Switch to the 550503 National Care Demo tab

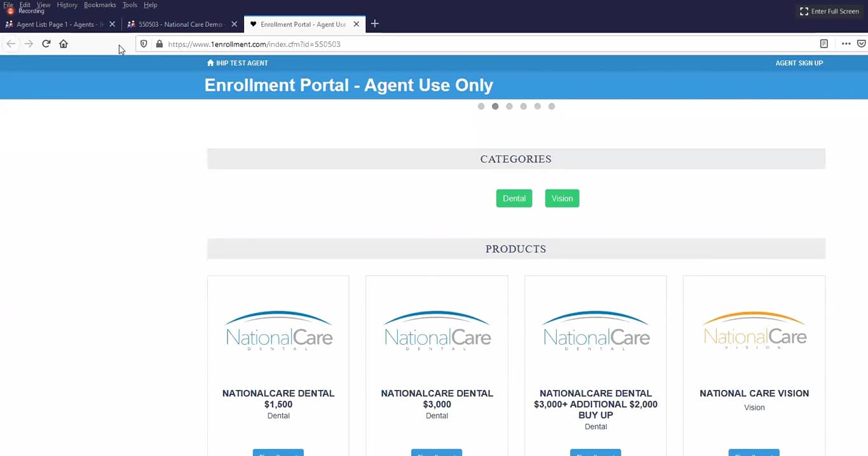click(x=181, y=24)
